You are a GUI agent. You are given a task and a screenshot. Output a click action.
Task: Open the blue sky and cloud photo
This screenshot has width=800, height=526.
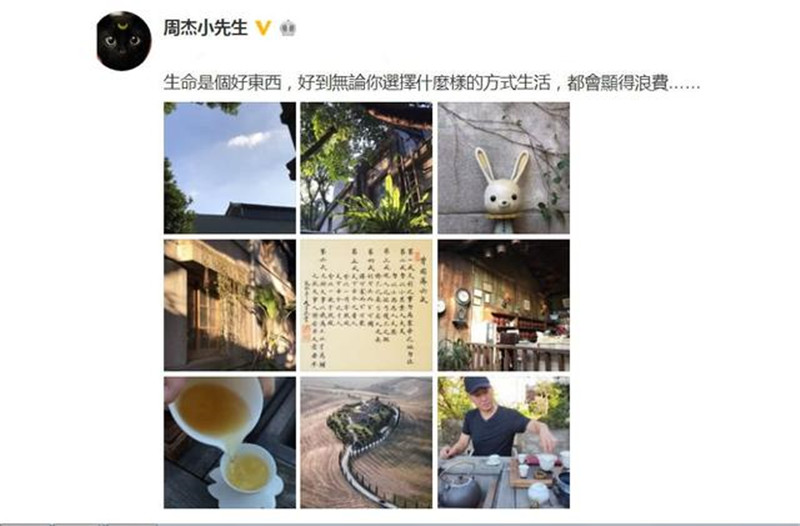(x=230, y=168)
